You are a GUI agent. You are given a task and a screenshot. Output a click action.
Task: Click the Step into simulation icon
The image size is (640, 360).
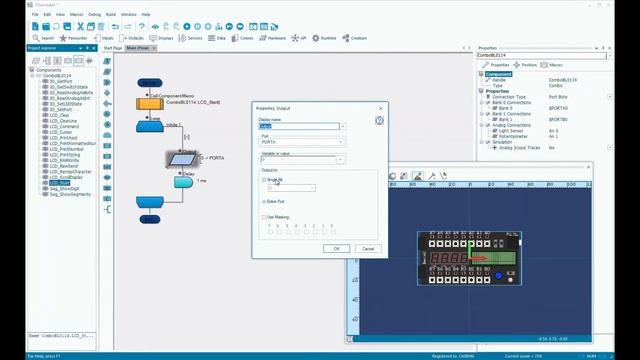(x=219, y=27)
